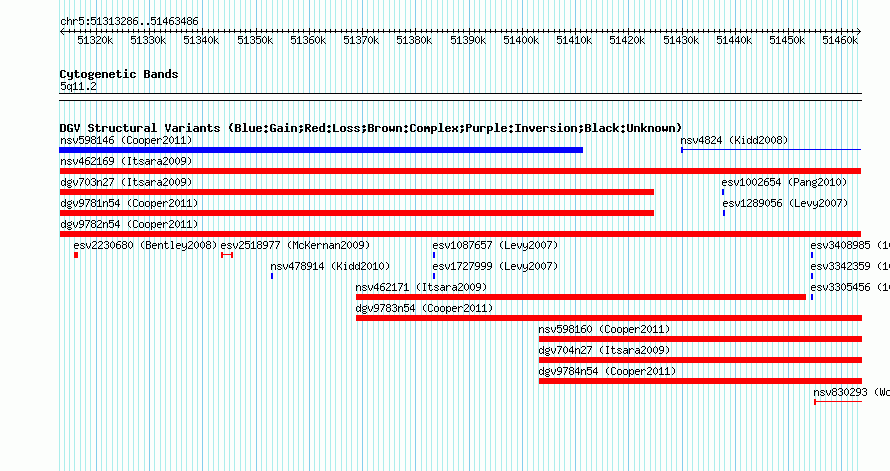
Task: Click the 51380k ruler position
Action: tap(414, 40)
